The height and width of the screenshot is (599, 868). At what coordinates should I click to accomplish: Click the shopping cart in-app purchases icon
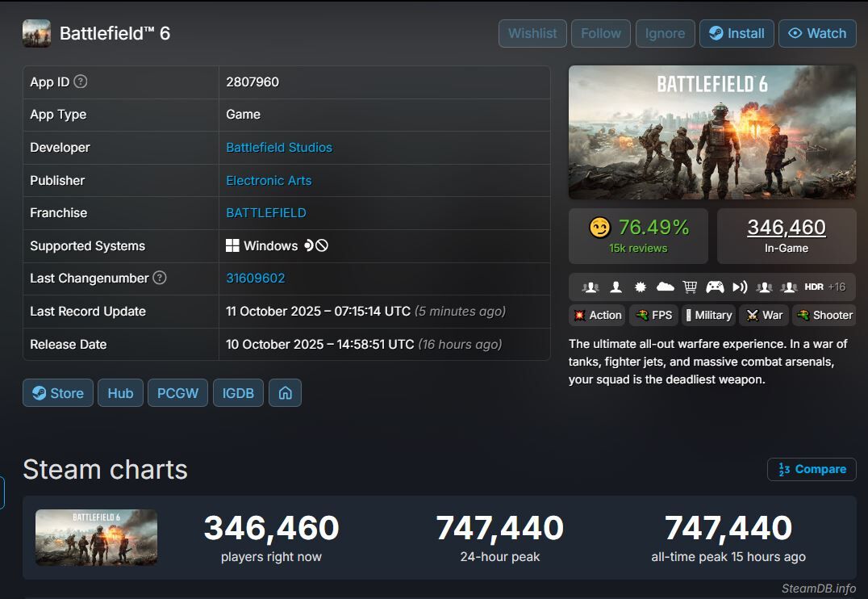(x=690, y=287)
